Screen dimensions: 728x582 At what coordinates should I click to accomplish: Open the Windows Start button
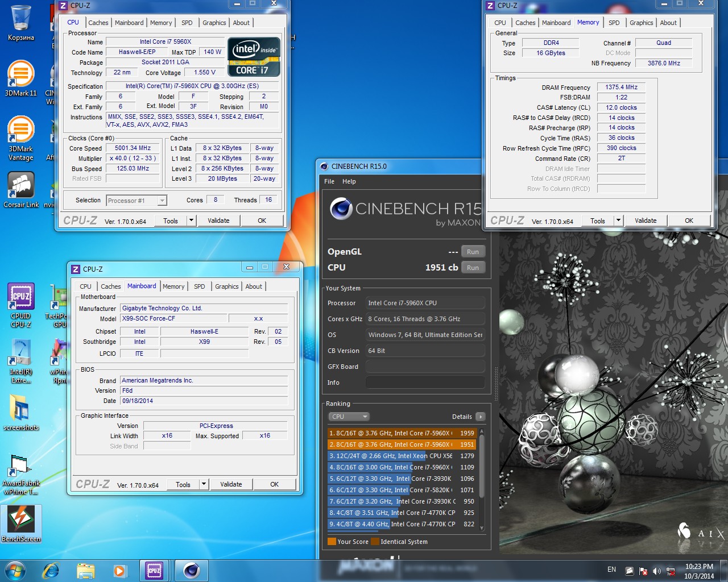15,571
